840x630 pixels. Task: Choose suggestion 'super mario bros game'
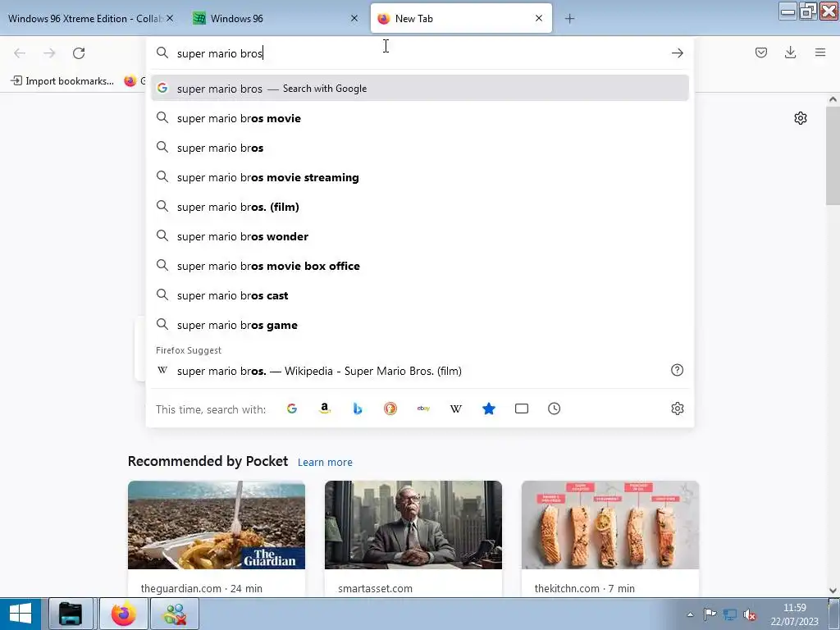point(420,325)
